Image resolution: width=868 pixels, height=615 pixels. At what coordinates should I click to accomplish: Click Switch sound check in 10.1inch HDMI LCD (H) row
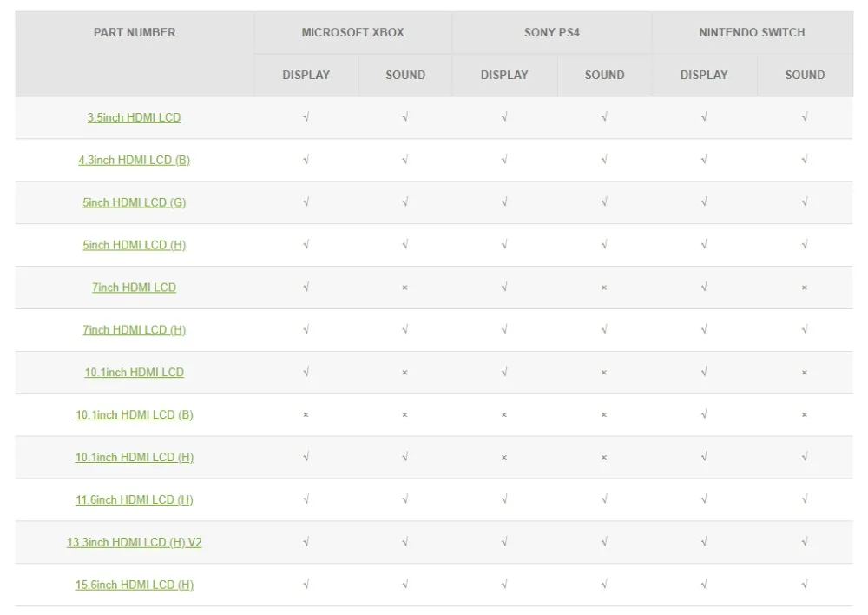click(805, 457)
